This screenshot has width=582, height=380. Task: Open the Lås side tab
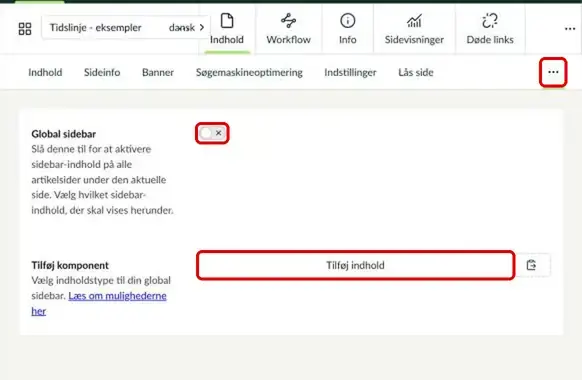pos(416,72)
